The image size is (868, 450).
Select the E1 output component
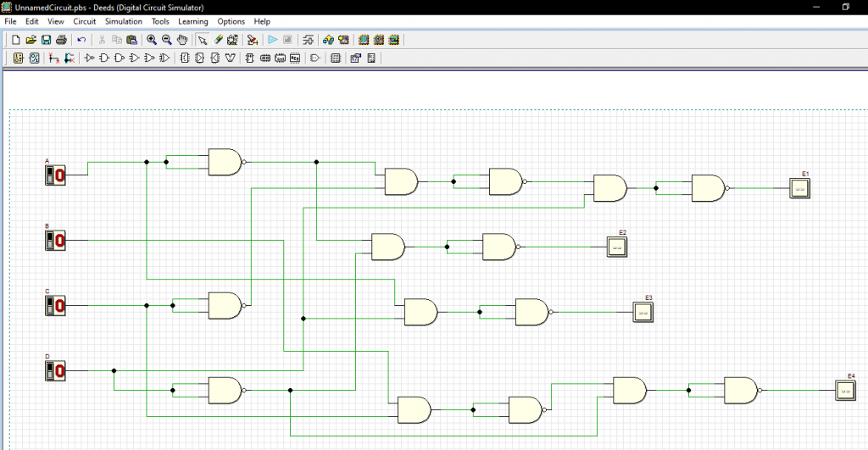(800, 188)
